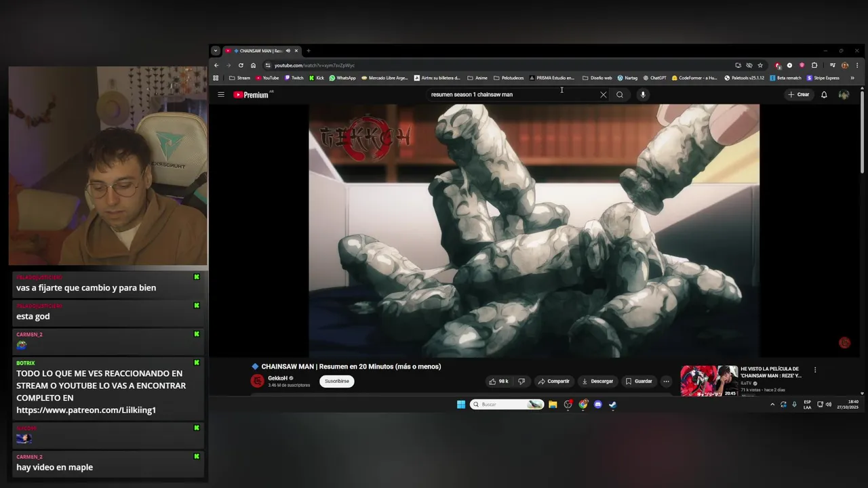The width and height of the screenshot is (868, 488).
Task: Open options for recommended Reze video
Action: 815,370
